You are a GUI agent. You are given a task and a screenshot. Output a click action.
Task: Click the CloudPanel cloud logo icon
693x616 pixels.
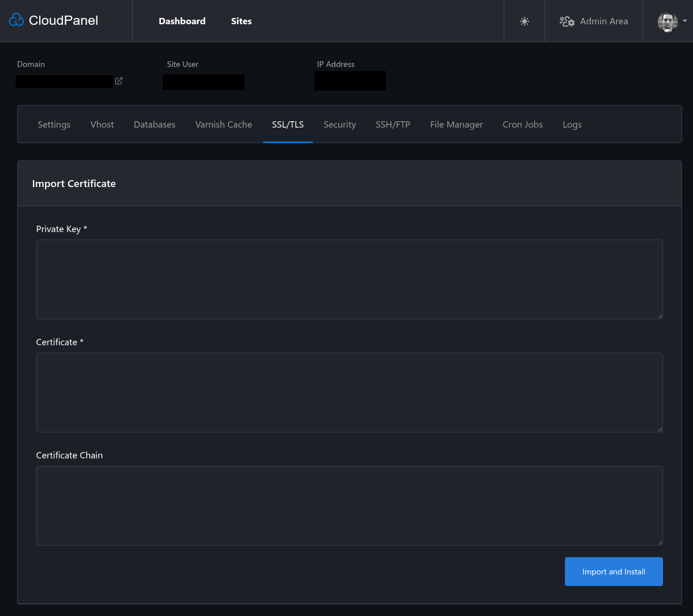pyautogui.click(x=16, y=19)
